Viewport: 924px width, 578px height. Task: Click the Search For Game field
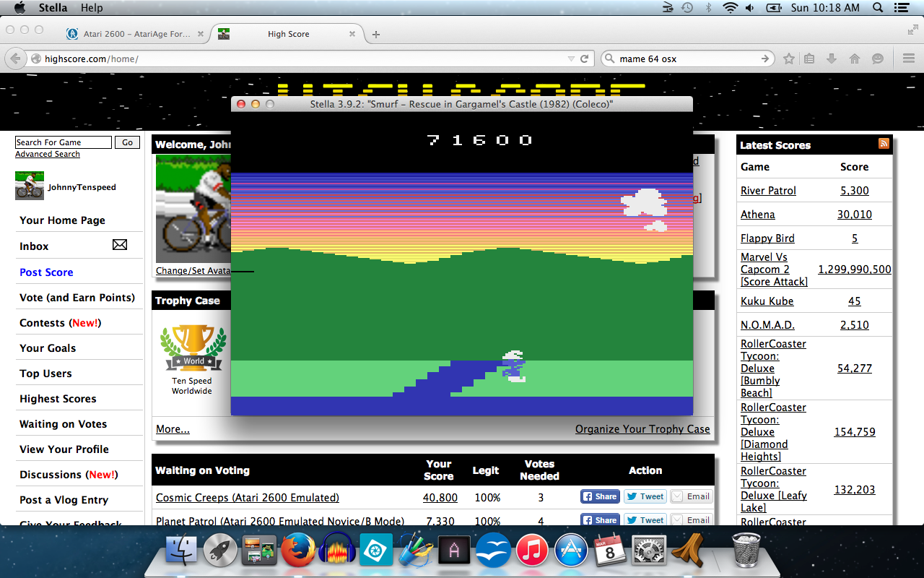point(64,142)
